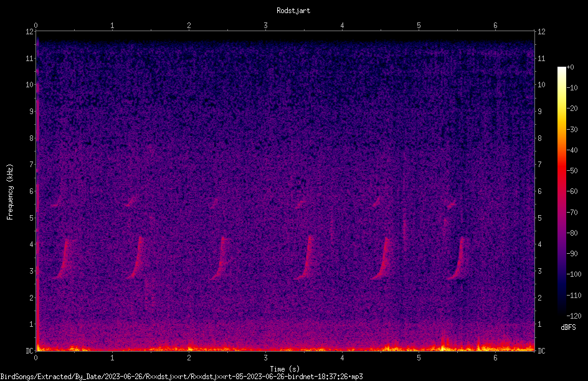Click the '3' tick on top time axis
Viewport: 588px width, 381px height.
(x=265, y=26)
